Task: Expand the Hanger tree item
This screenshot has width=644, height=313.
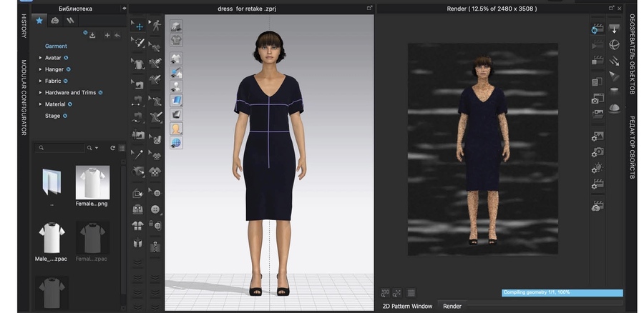Action: tap(40, 69)
